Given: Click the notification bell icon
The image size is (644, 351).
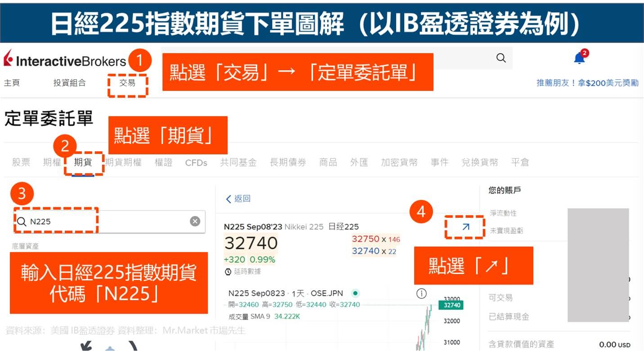Looking at the screenshot, I should click(579, 58).
